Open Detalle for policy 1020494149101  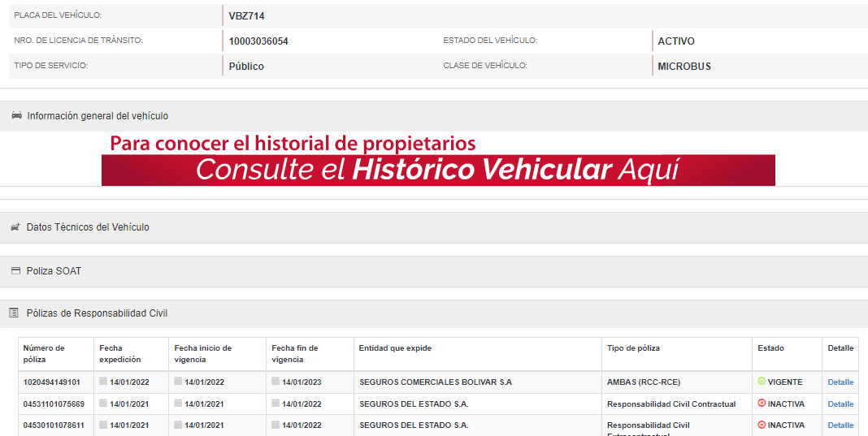[x=840, y=382]
